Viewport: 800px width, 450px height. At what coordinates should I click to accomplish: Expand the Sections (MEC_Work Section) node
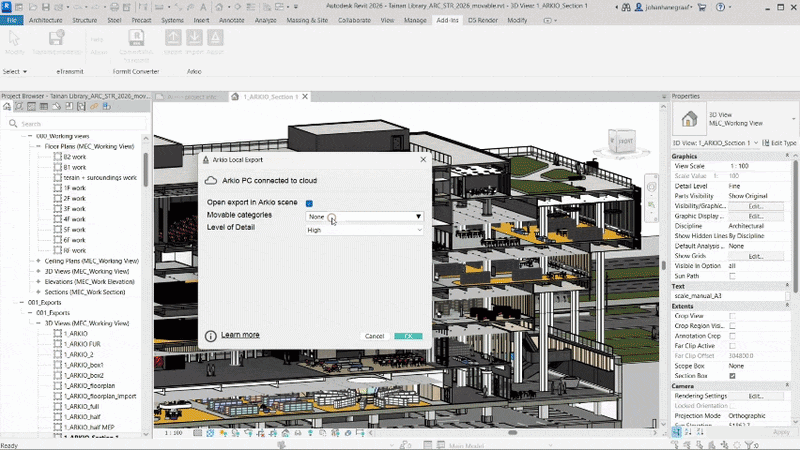pos(38,292)
